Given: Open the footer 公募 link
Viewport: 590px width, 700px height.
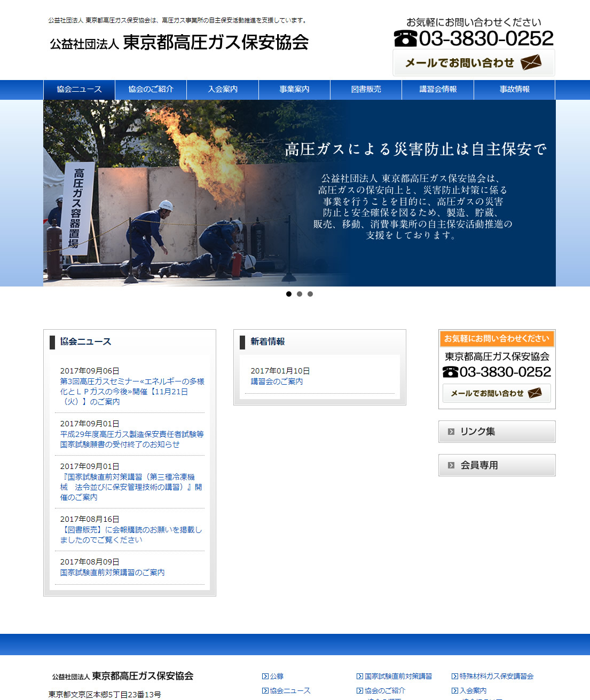Looking at the screenshot, I should click(x=277, y=676).
